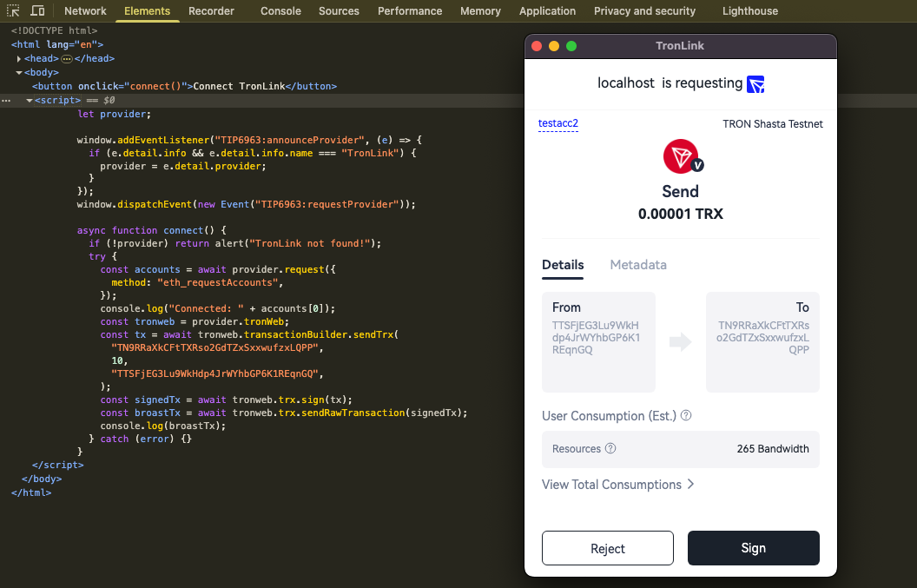Click the Reject button
The height and width of the screenshot is (588, 917).
point(608,548)
